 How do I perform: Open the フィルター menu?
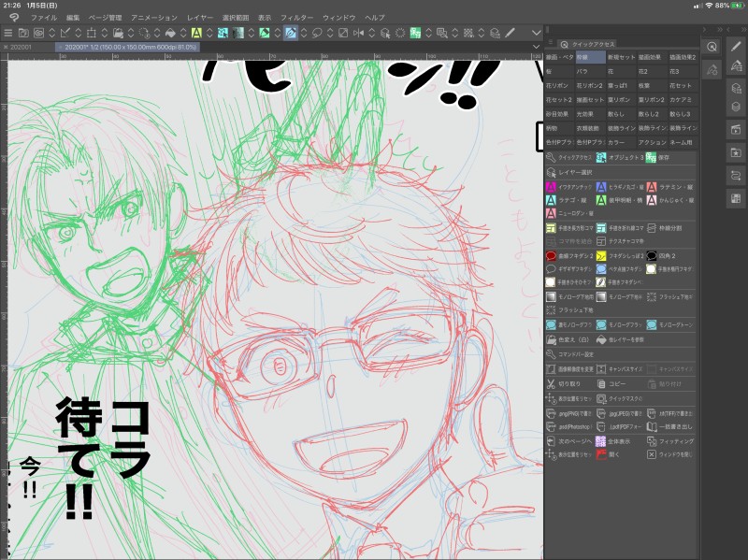point(296,18)
